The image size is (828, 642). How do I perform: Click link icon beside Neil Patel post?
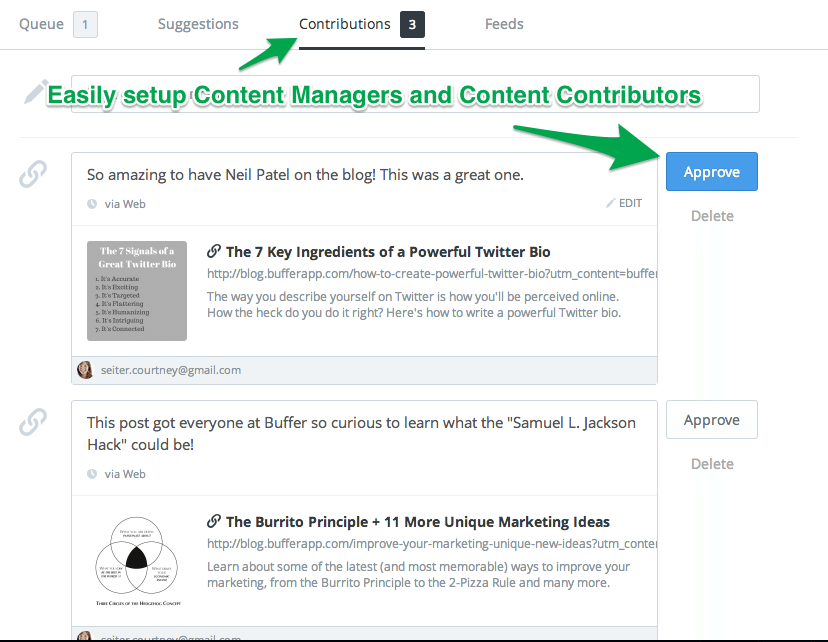pos(33,174)
